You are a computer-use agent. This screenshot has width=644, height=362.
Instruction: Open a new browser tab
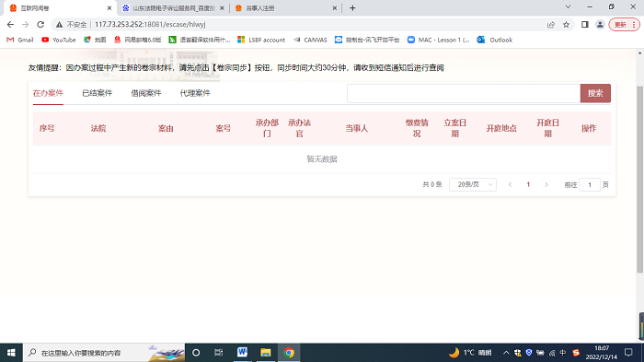click(352, 7)
